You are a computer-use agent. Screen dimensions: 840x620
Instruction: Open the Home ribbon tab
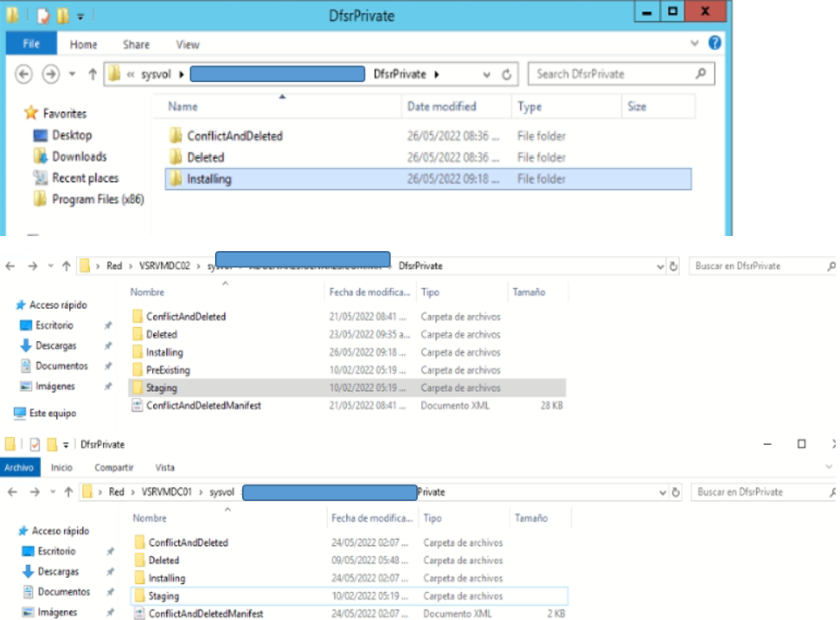point(84,45)
